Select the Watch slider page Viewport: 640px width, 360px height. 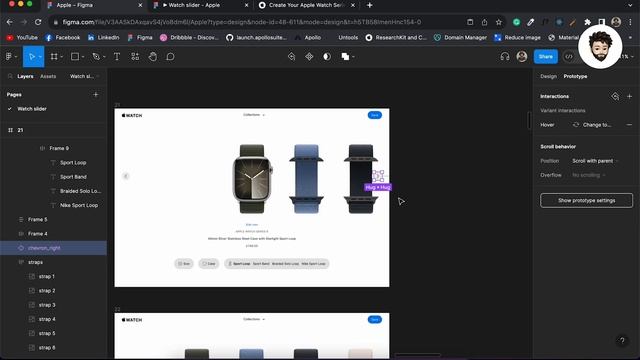coord(32,109)
